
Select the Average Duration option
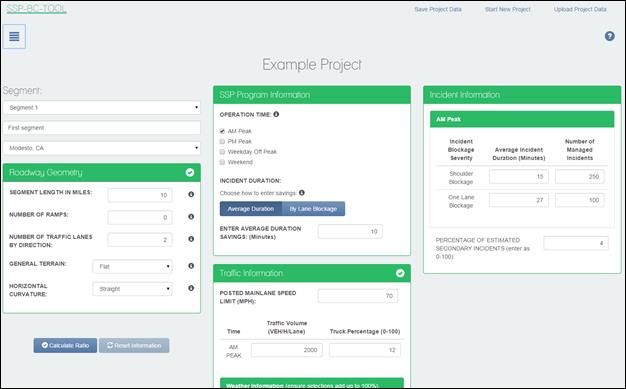[x=251, y=209]
